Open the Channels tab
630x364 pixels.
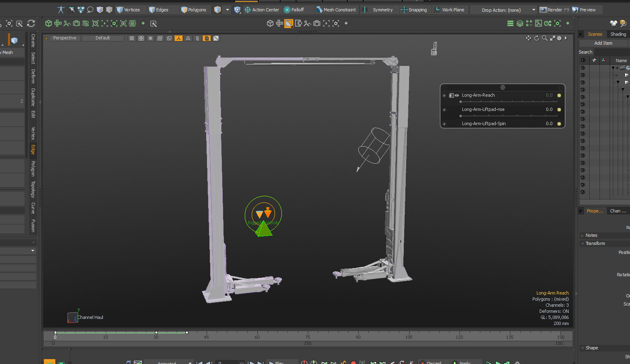(x=618, y=211)
